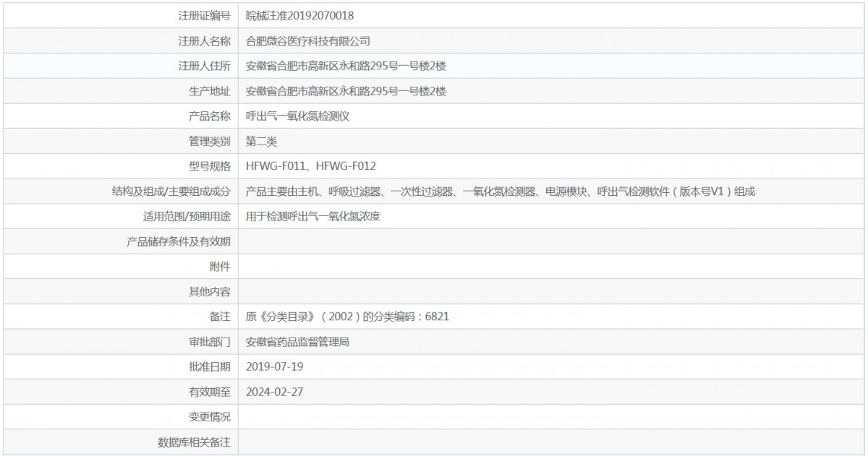Click the 审批部门 label
This screenshot has height=456, width=868.
point(210,341)
